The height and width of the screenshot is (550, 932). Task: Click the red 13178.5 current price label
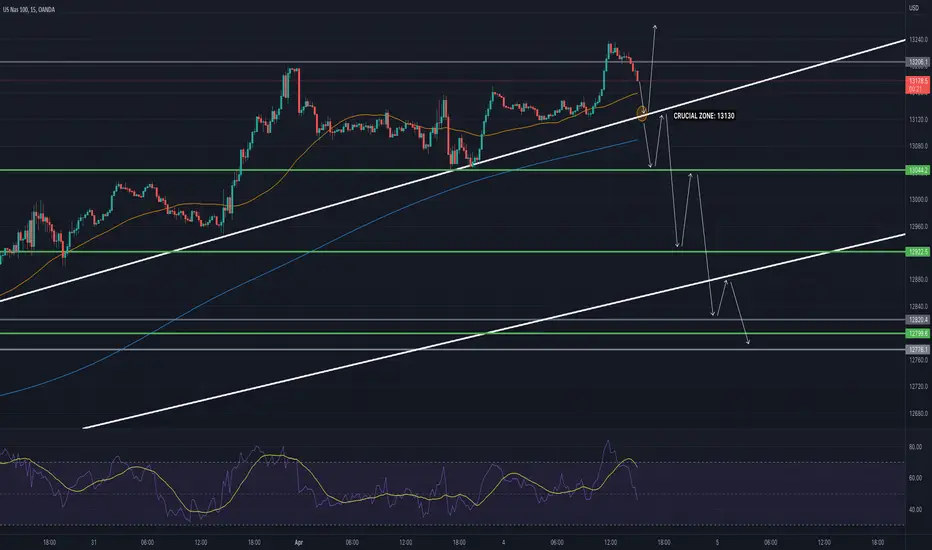coord(918,84)
